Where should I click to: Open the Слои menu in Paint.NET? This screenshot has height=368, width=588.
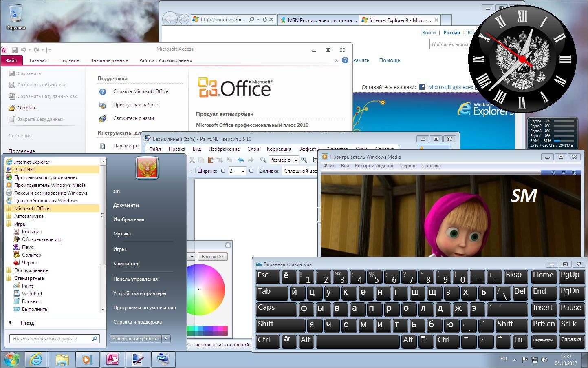253,149
